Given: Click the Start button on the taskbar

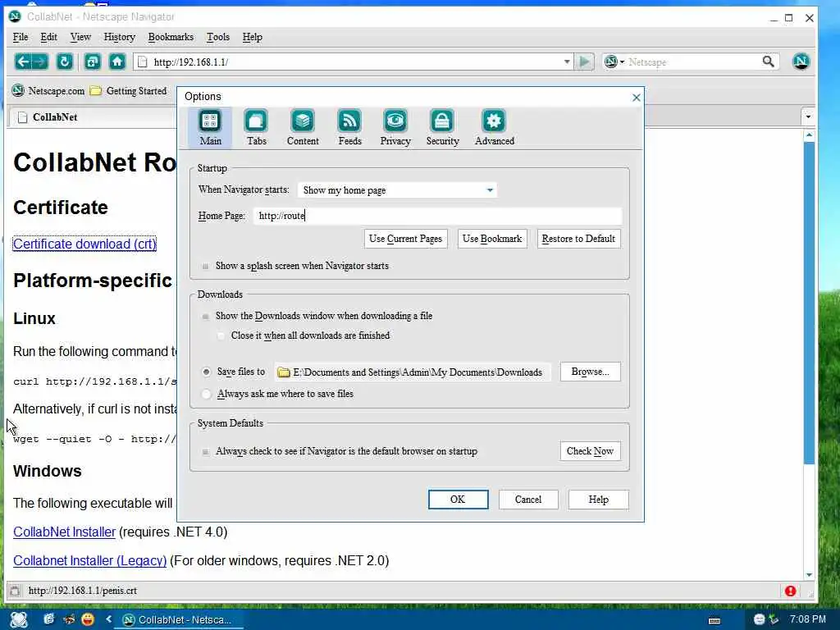Looking at the screenshot, I should (x=19, y=619).
